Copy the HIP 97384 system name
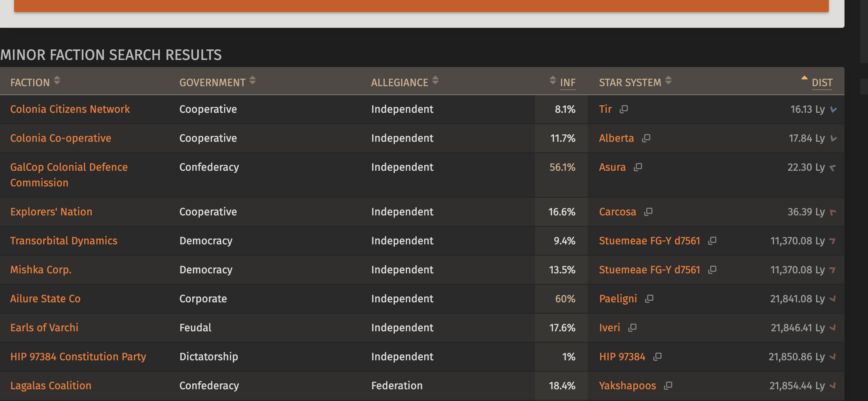Image resolution: width=868 pixels, height=401 pixels. (x=657, y=357)
